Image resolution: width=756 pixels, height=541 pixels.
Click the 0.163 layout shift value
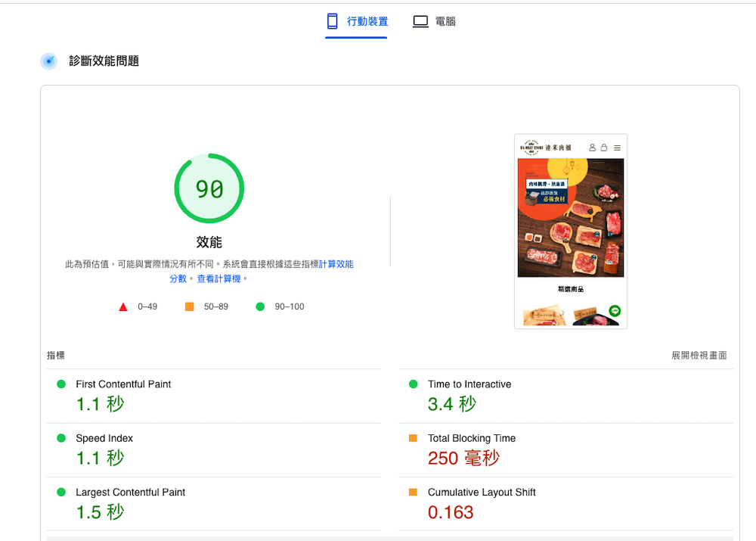(x=451, y=512)
